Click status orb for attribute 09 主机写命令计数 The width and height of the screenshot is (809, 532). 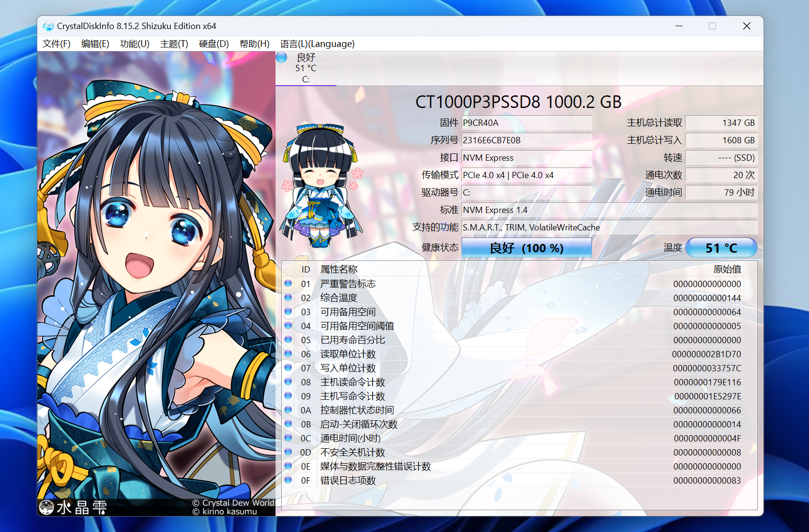[x=288, y=395]
